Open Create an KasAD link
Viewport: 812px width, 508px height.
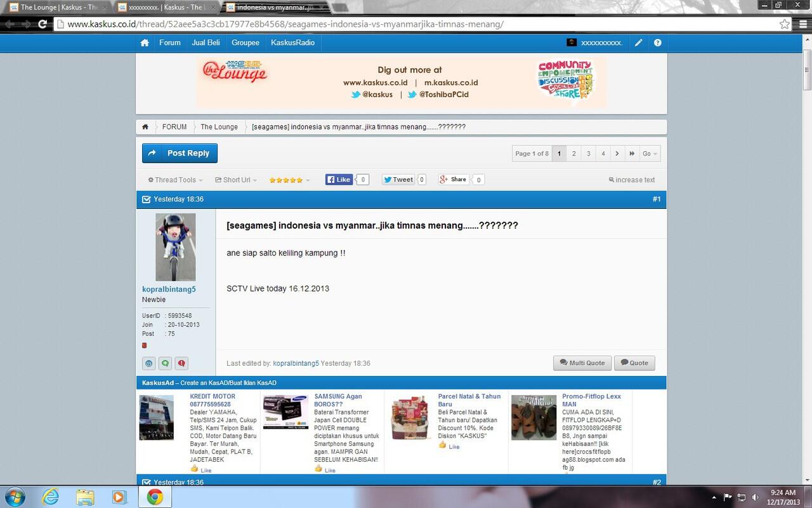tap(228, 383)
